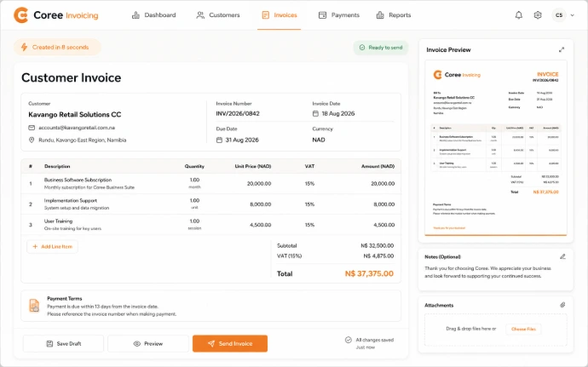Click the Preview button
588x367 pixels.
(148, 344)
